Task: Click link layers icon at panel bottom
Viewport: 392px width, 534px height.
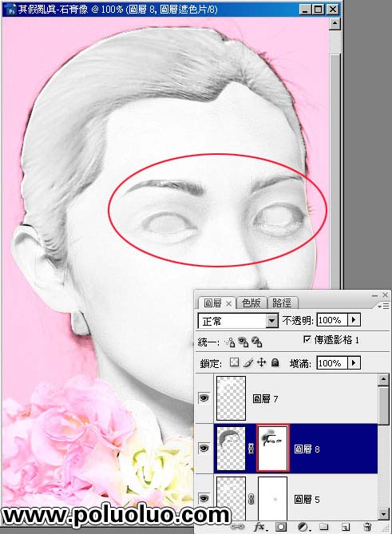Action: 237,527
